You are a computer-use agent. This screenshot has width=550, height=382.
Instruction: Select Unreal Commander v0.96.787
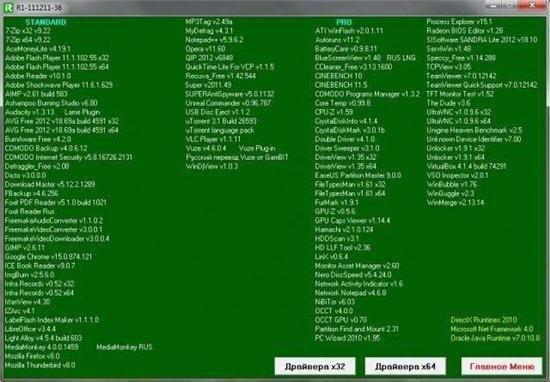point(228,103)
